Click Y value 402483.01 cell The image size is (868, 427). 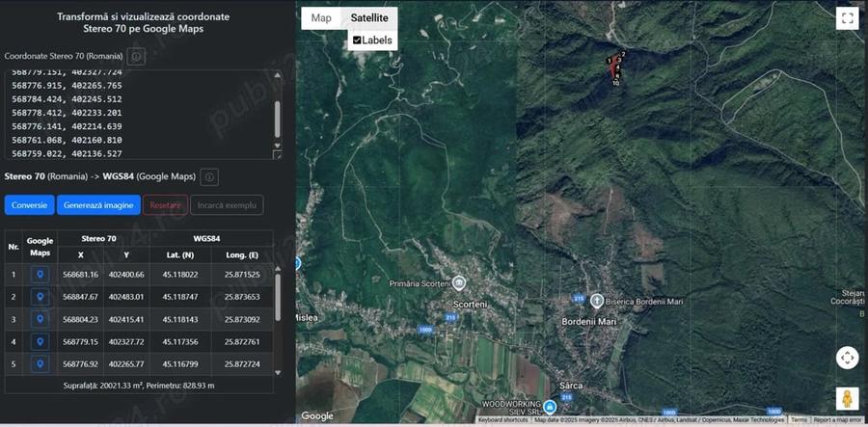tap(126, 297)
